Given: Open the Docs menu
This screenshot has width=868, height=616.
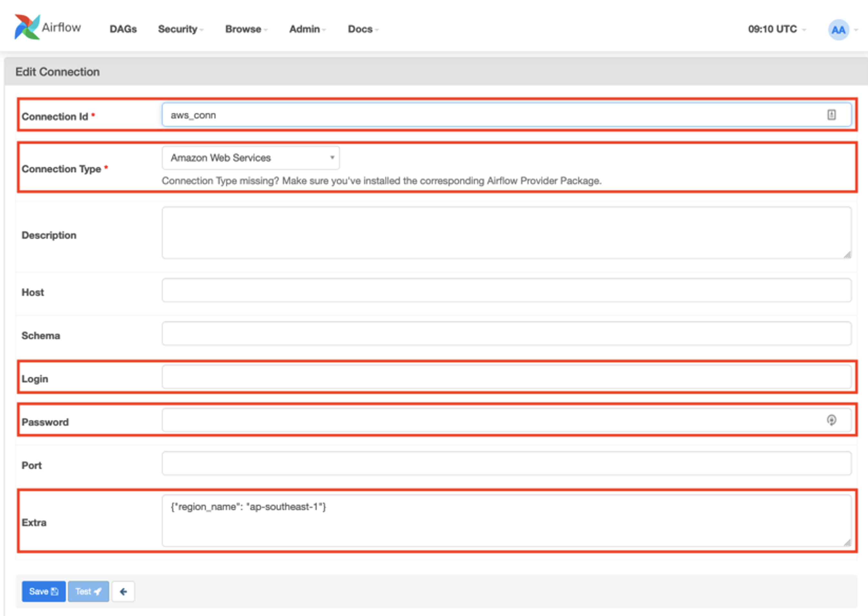Looking at the screenshot, I should click(363, 29).
